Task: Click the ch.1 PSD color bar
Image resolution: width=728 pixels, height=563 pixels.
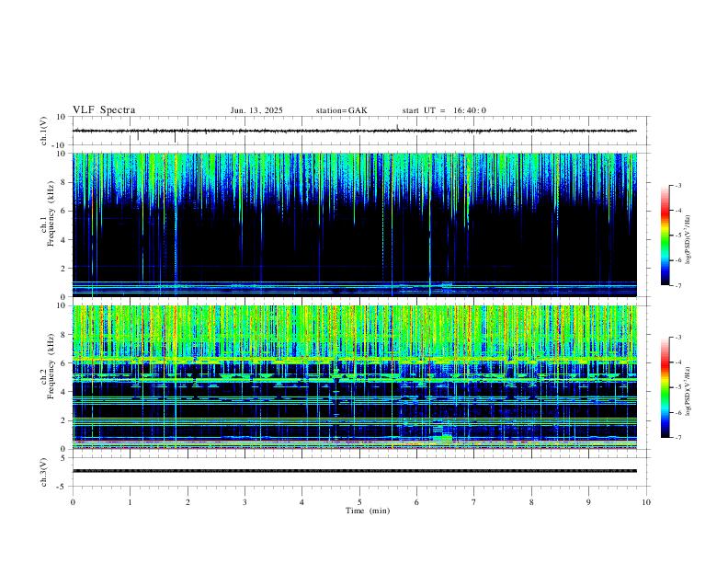Action: pos(665,236)
